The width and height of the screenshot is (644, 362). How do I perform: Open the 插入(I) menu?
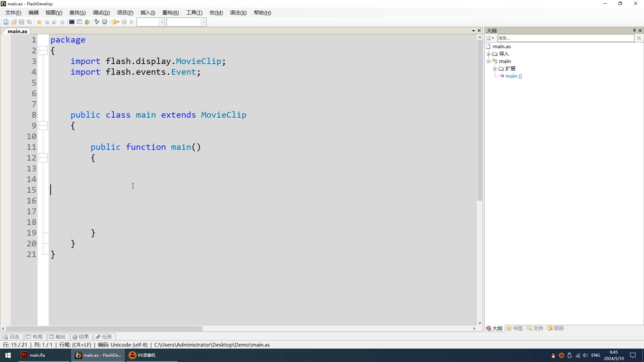tap(148, 13)
